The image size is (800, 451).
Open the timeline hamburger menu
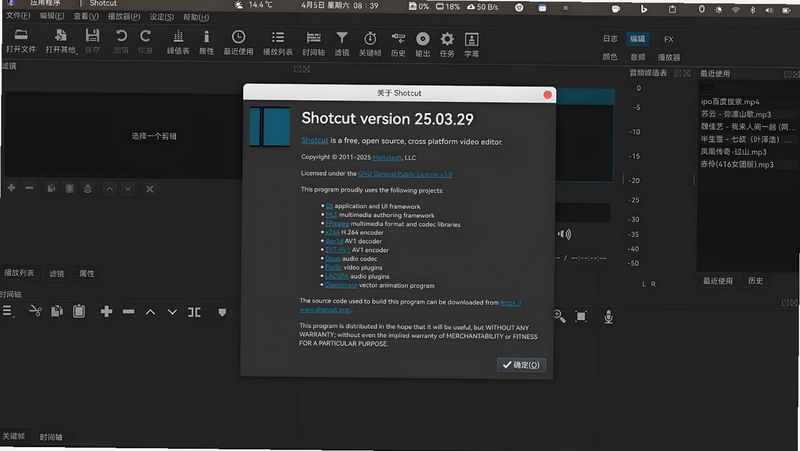pos(8,311)
